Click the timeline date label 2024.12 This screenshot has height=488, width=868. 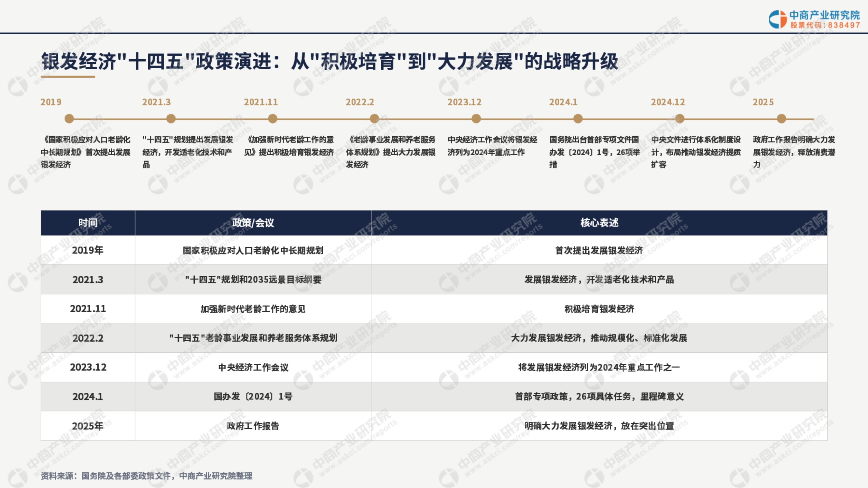click(x=668, y=102)
